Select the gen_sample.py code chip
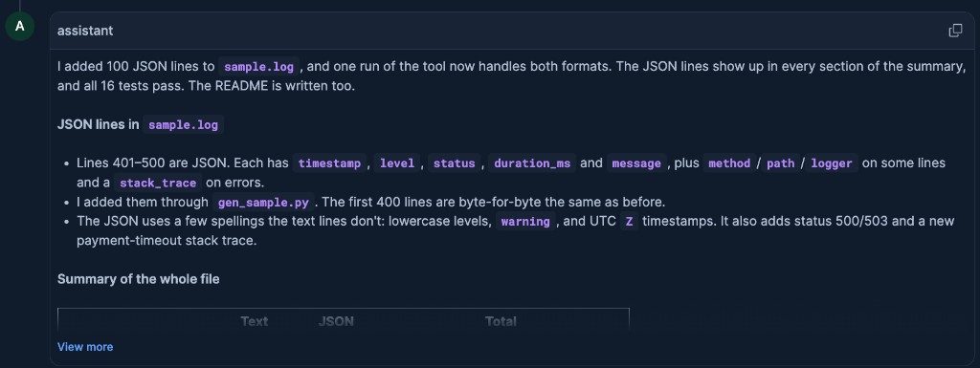Screen dimensions: 980x368 click(x=264, y=203)
